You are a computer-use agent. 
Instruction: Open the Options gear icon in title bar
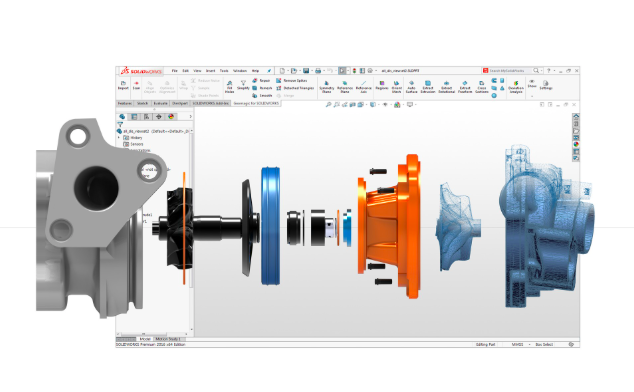coord(370,71)
